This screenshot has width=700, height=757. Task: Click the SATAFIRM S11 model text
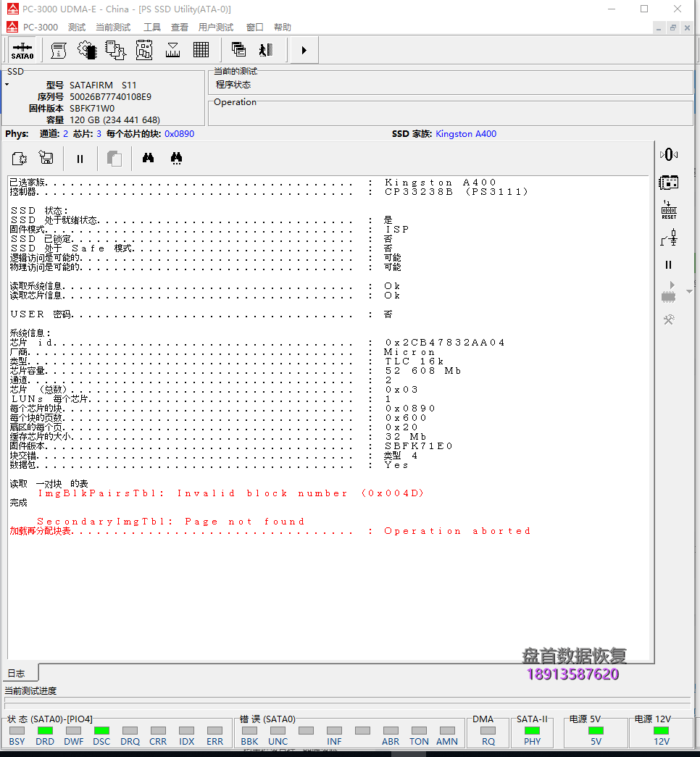click(x=103, y=85)
